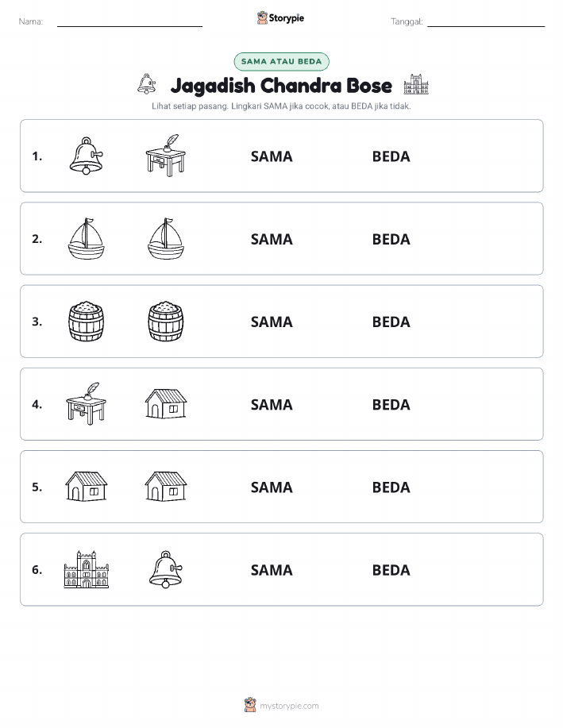Choose BEDA for question 6

click(391, 570)
